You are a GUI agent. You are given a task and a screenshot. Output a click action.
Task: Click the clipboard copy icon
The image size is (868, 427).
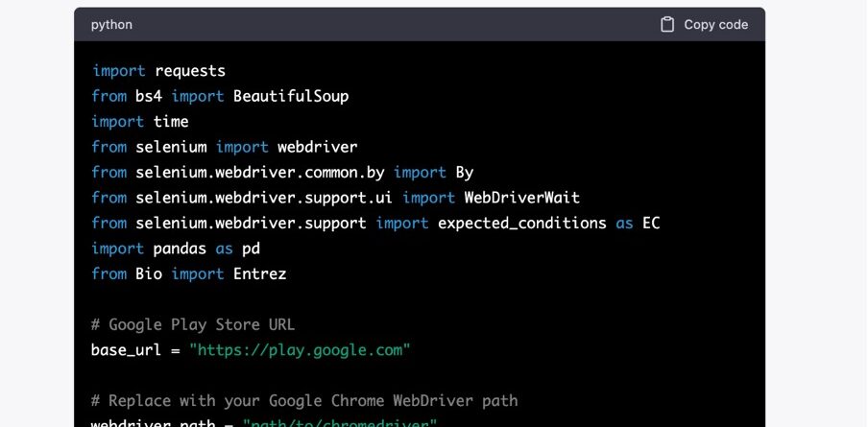coord(667,24)
